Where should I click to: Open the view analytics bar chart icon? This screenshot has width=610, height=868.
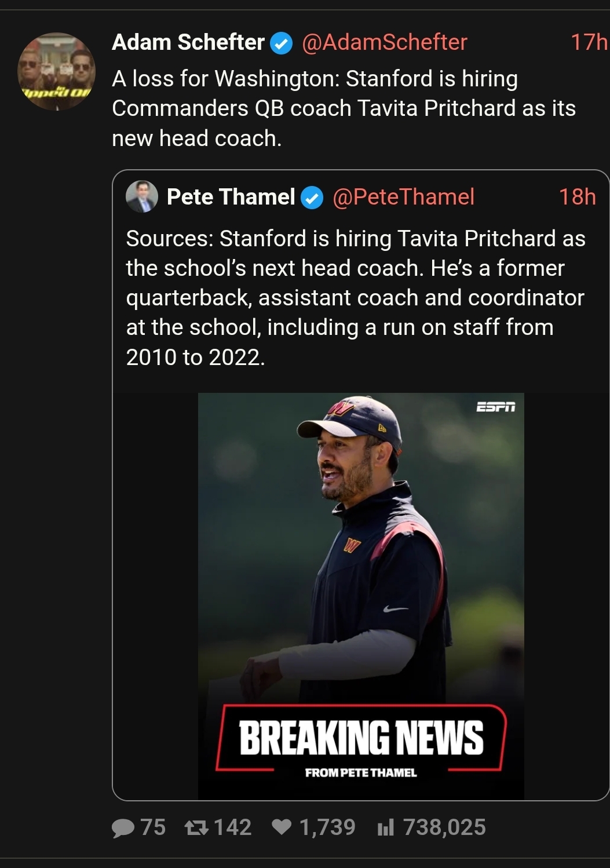coord(385,827)
